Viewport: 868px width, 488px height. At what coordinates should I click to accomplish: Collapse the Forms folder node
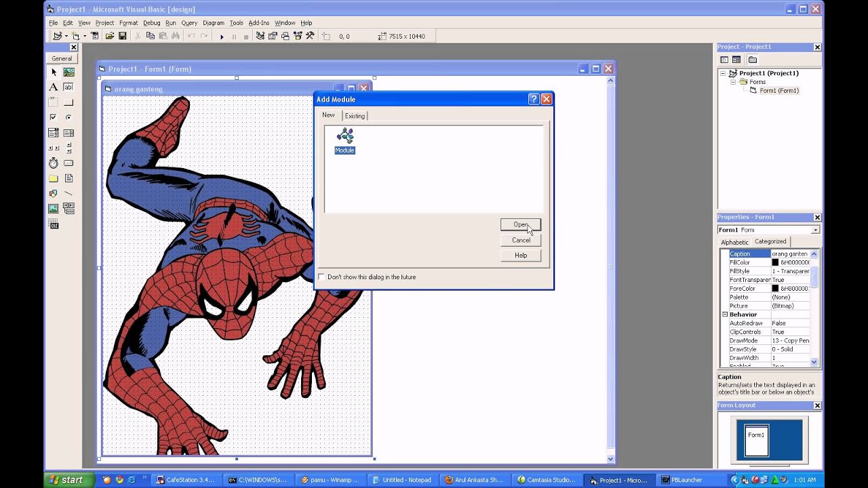733,82
